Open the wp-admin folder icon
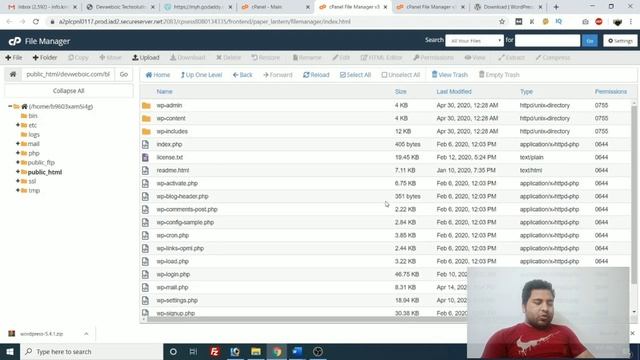 146,105
